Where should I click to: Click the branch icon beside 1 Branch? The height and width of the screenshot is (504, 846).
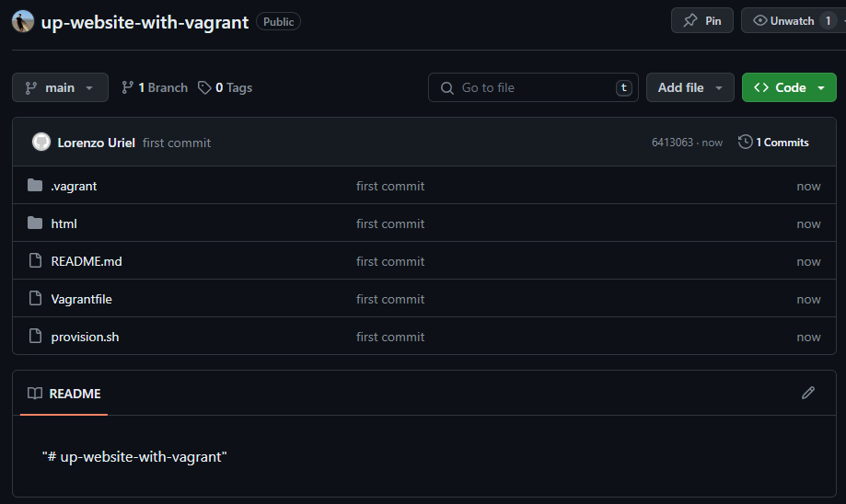pos(127,87)
